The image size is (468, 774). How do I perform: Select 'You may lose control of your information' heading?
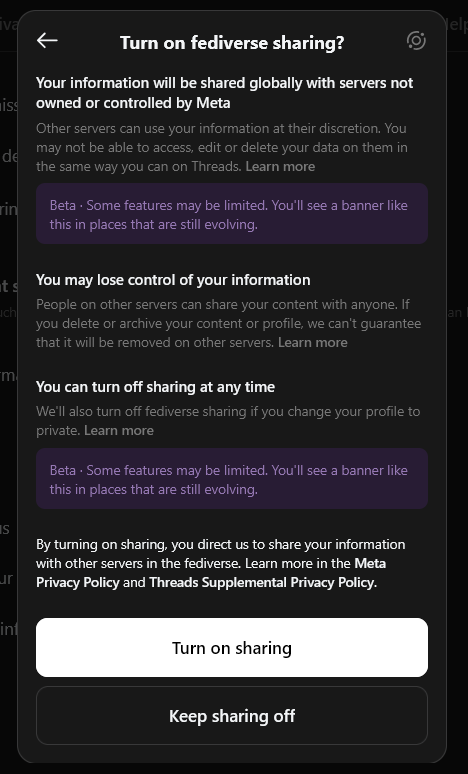tap(173, 280)
